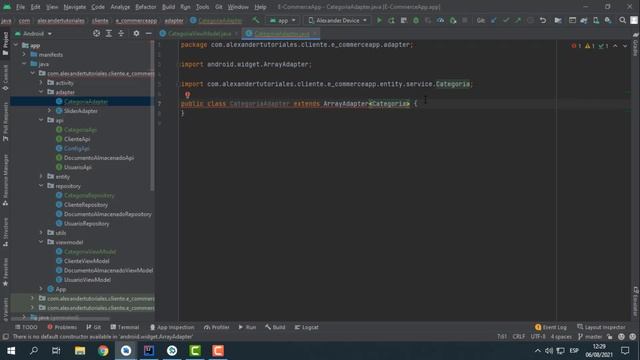Click the Make Project hammer icon

(256, 20)
